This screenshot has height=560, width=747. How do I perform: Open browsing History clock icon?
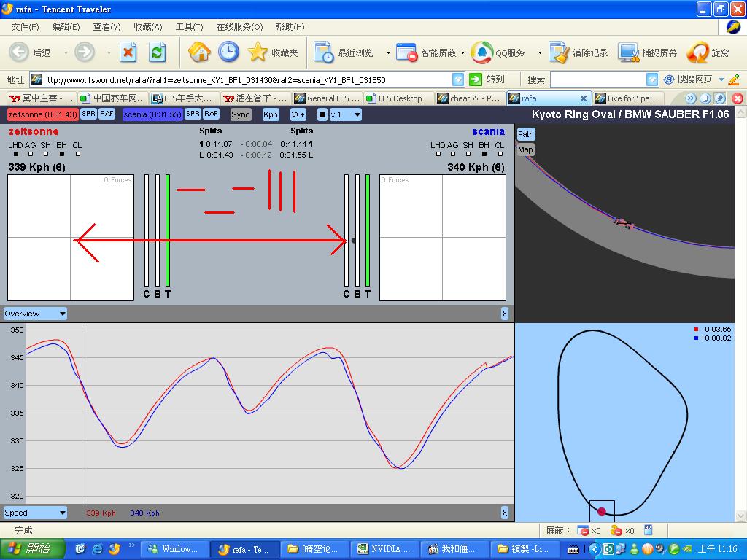point(228,52)
